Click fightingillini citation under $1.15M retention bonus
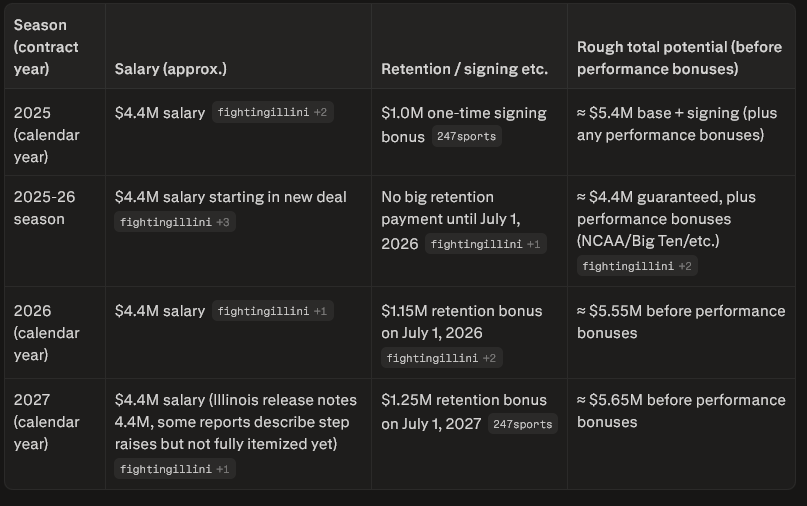 (442, 358)
